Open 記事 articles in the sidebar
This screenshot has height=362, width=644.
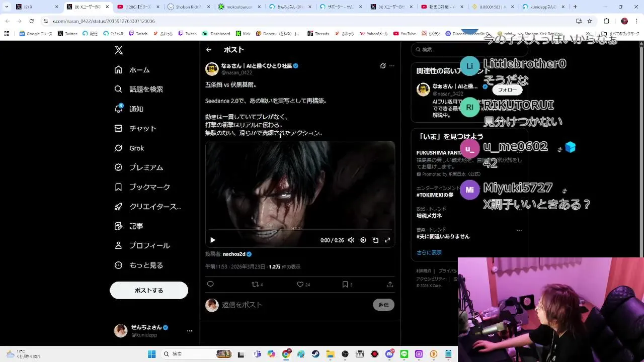(129, 226)
